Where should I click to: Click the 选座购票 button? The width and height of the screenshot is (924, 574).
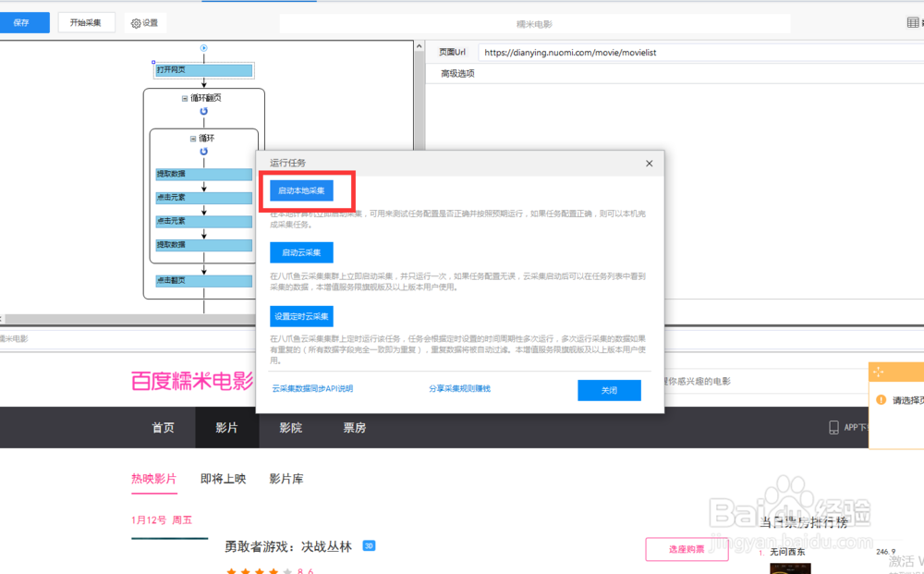pos(687,549)
